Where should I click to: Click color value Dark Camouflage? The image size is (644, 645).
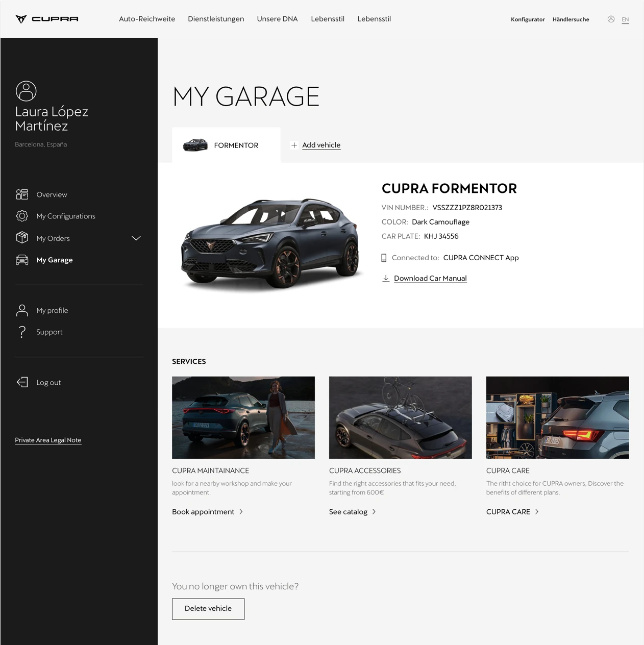click(441, 222)
